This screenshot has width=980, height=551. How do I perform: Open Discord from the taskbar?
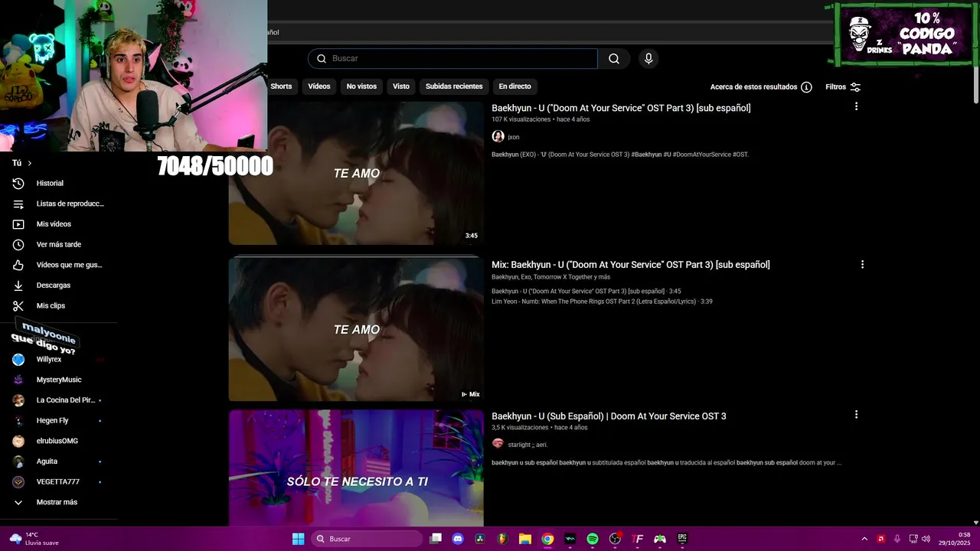458,539
